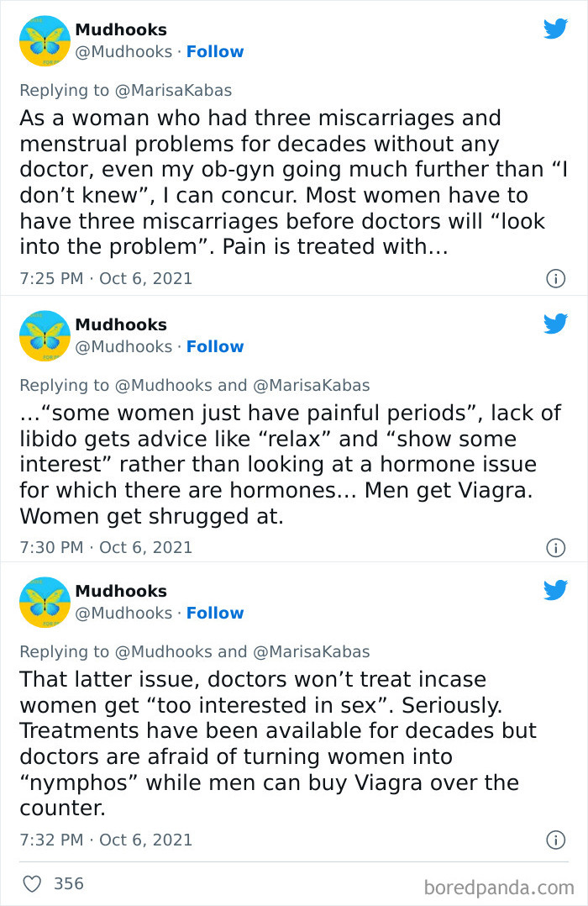The height and width of the screenshot is (906, 588).
Task: Open Mudhooks profile via the top avatar
Action: pyautogui.click(x=44, y=41)
